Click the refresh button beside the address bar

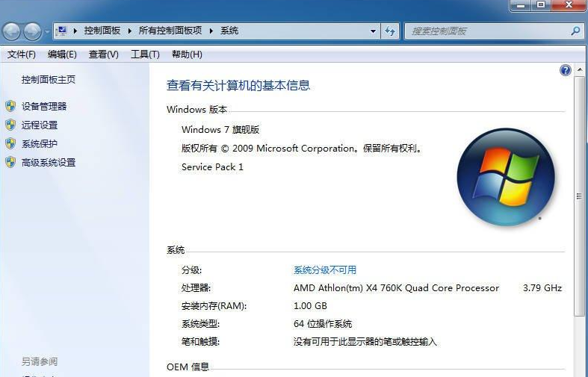click(x=390, y=31)
